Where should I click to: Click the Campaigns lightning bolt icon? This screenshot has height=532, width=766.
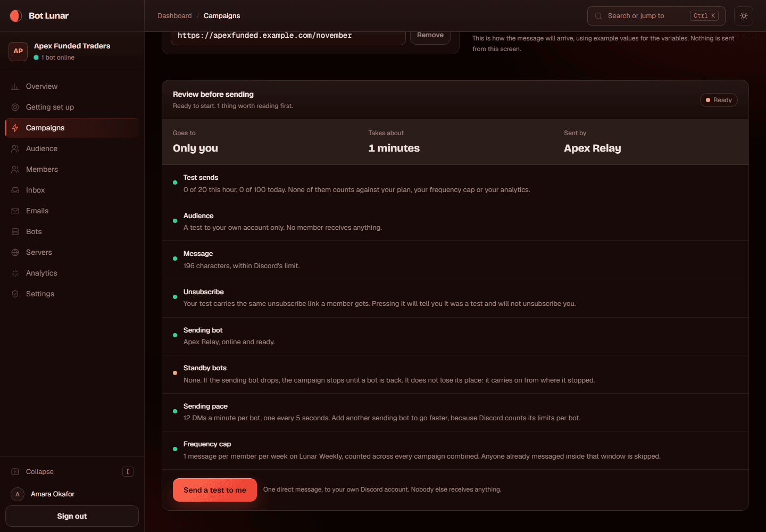(15, 128)
